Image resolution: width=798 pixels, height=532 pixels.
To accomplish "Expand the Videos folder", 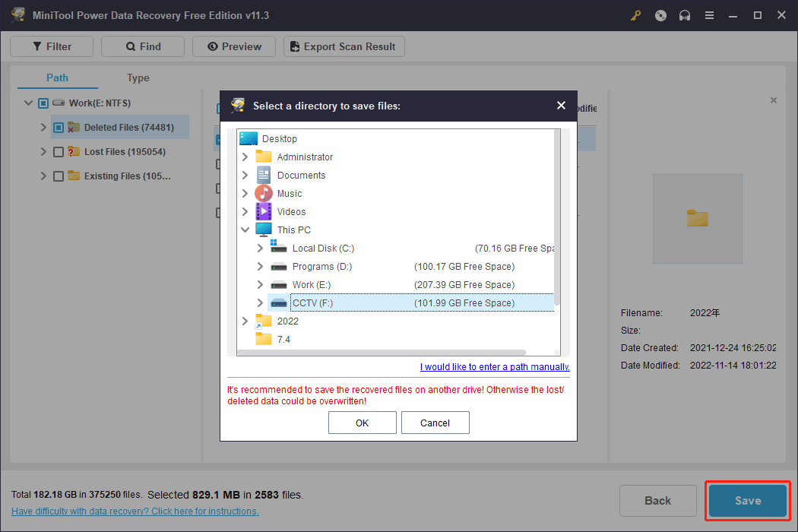I will coord(245,212).
